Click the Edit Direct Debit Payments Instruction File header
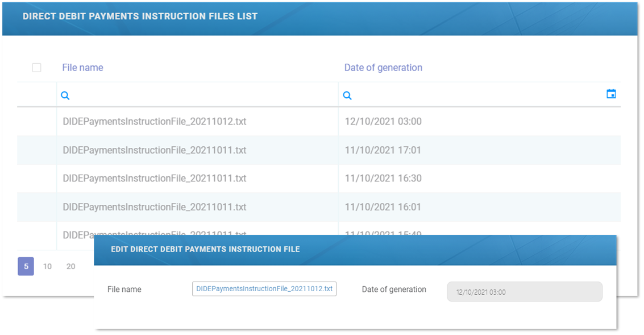644x335 pixels. (205, 249)
